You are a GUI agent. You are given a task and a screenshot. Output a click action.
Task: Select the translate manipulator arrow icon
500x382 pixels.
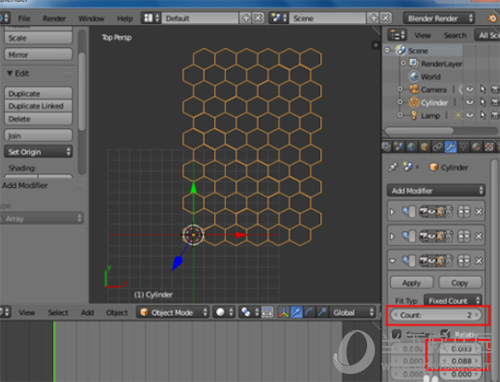point(296,312)
